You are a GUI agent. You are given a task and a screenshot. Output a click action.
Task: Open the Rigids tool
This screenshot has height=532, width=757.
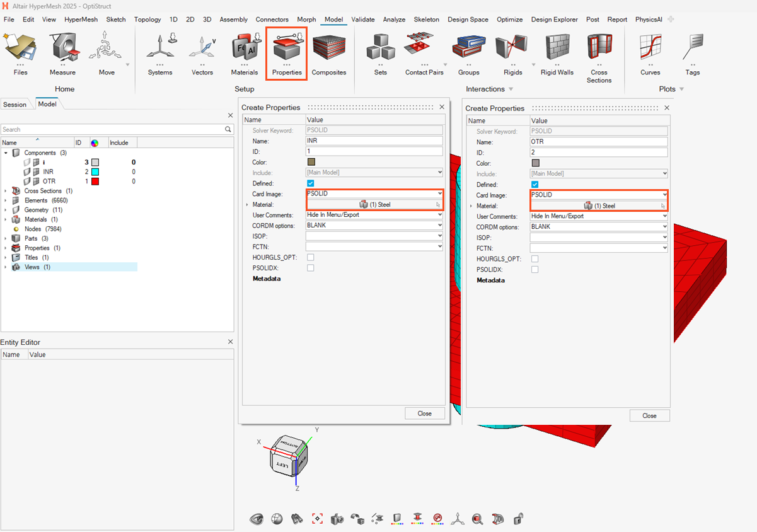512,55
